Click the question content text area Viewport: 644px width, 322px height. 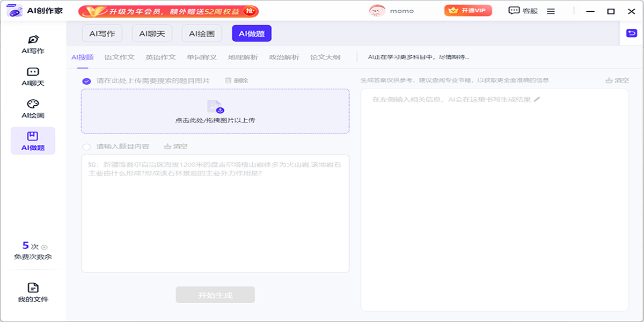coord(215,214)
